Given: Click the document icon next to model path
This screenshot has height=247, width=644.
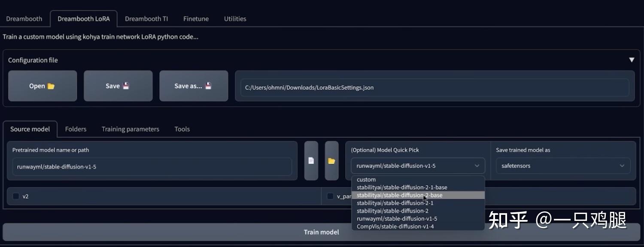Looking at the screenshot, I should [311, 161].
